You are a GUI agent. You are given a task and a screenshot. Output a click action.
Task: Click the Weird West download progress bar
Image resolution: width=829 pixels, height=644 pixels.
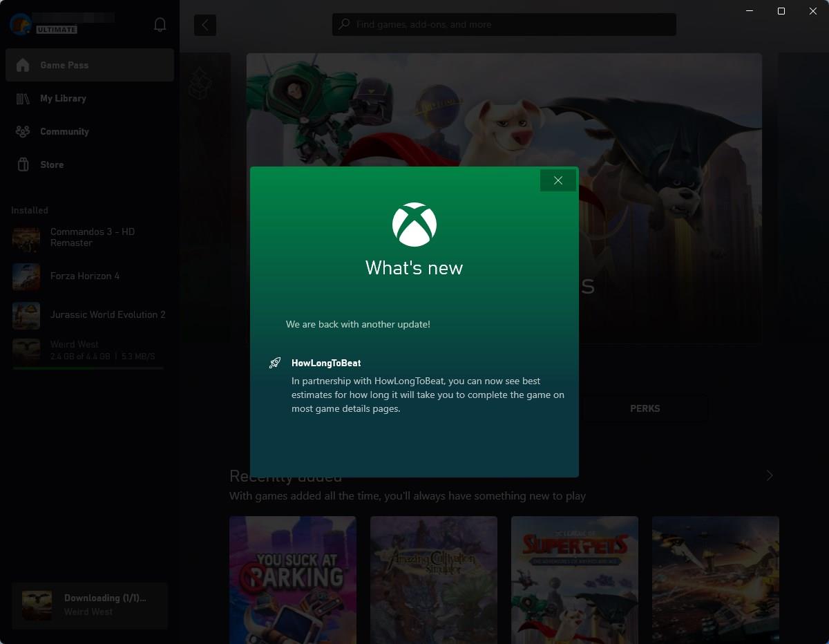(88, 368)
